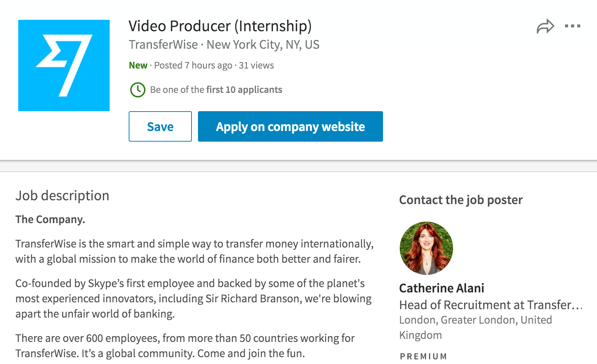Click the share arrow icon
The height and width of the screenshot is (364, 597).
click(545, 26)
